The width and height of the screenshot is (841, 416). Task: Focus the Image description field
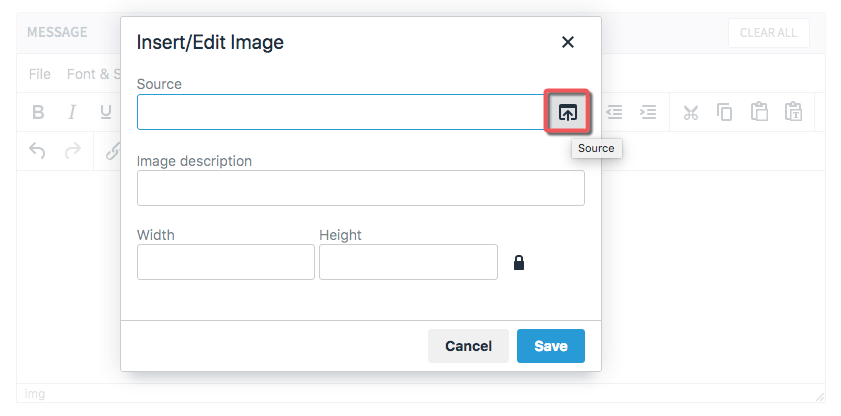pos(360,188)
